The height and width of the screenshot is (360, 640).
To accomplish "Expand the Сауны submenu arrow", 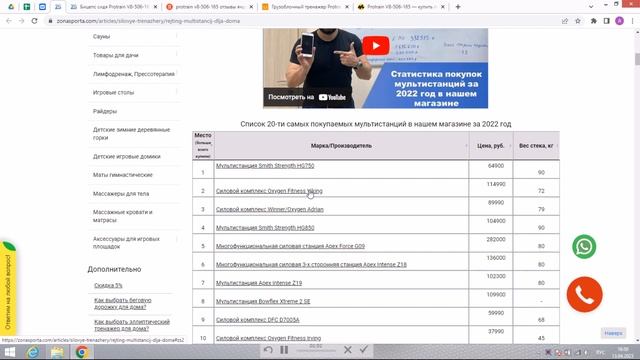I will 177,36.
